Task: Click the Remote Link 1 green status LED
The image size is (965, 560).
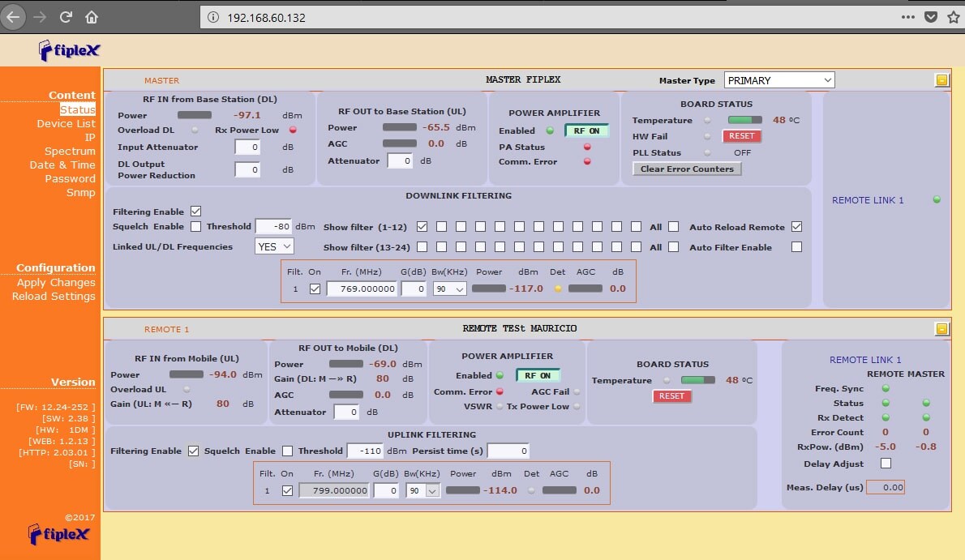Action: [x=937, y=200]
